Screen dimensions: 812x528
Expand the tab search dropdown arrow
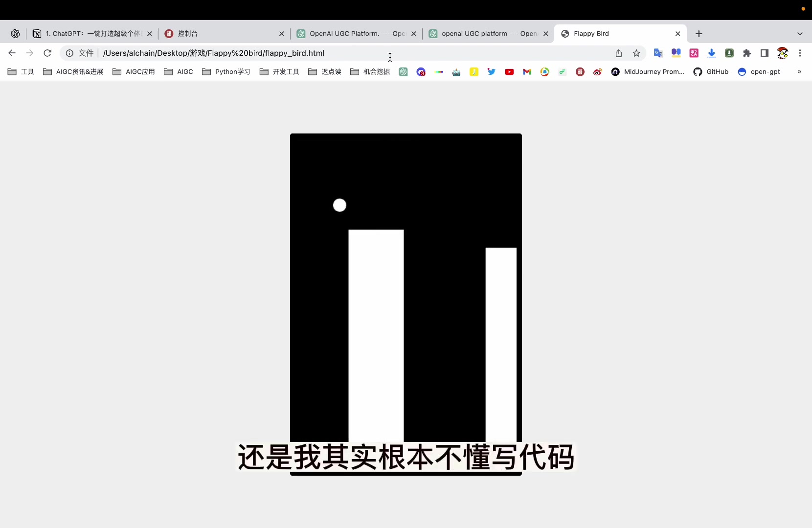click(x=800, y=34)
